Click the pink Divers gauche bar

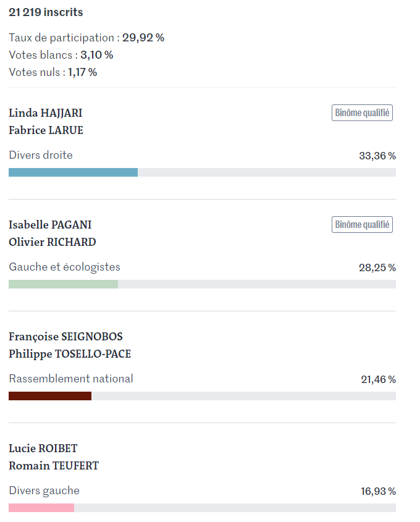pos(41,508)
